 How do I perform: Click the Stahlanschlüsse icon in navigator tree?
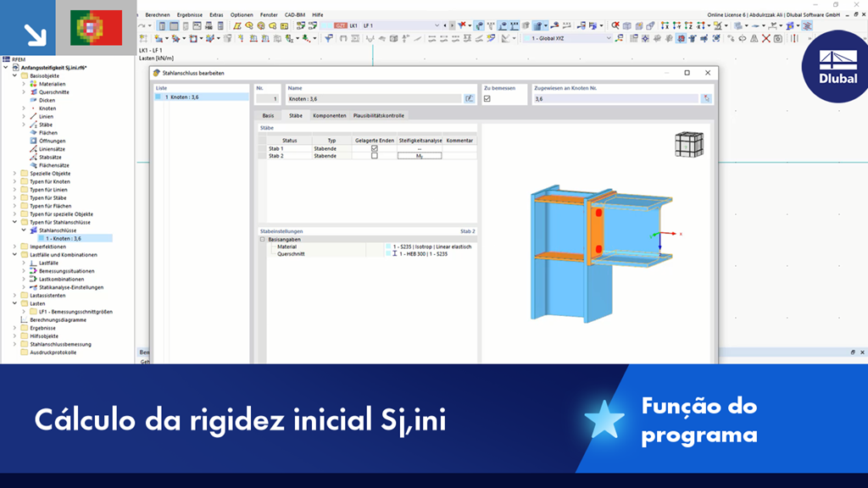tap(33, 230)
